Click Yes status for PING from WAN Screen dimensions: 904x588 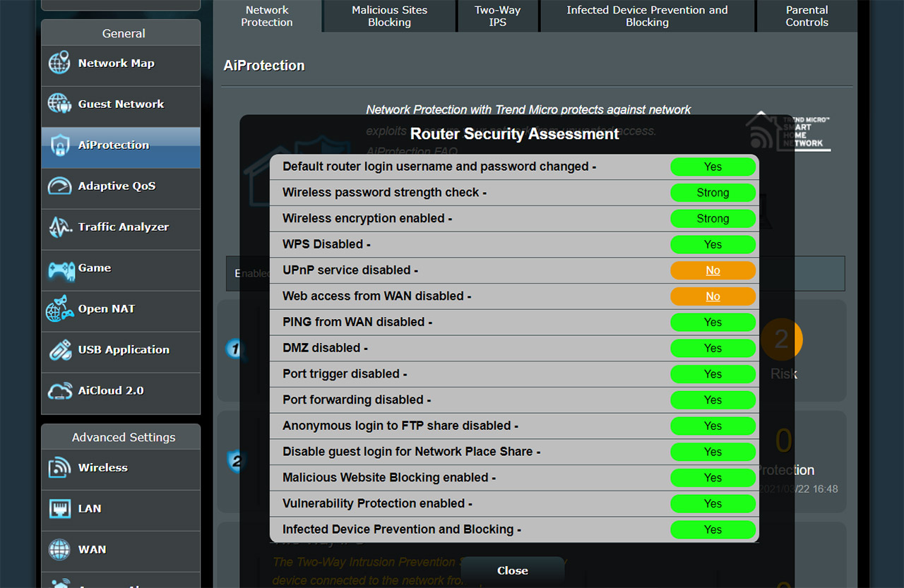point(713,322)
